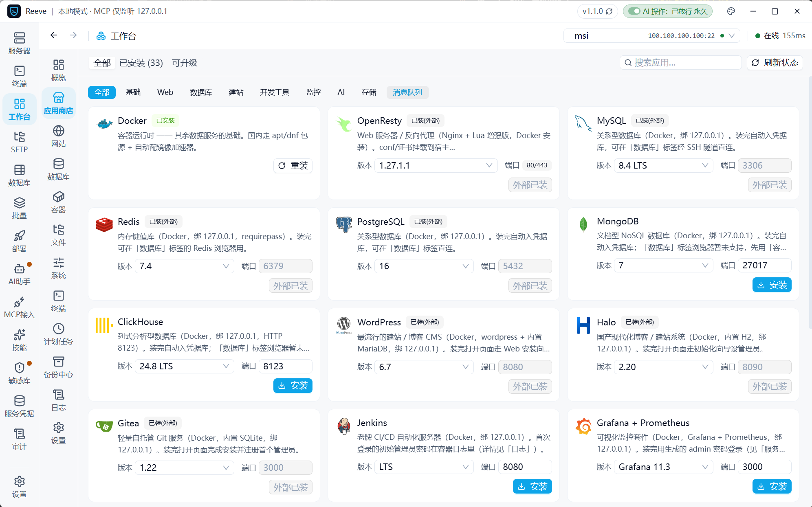Expand the Redis version 7.4 dropdown
Screen dimensions: 812x507
click(x=184, y=266)
